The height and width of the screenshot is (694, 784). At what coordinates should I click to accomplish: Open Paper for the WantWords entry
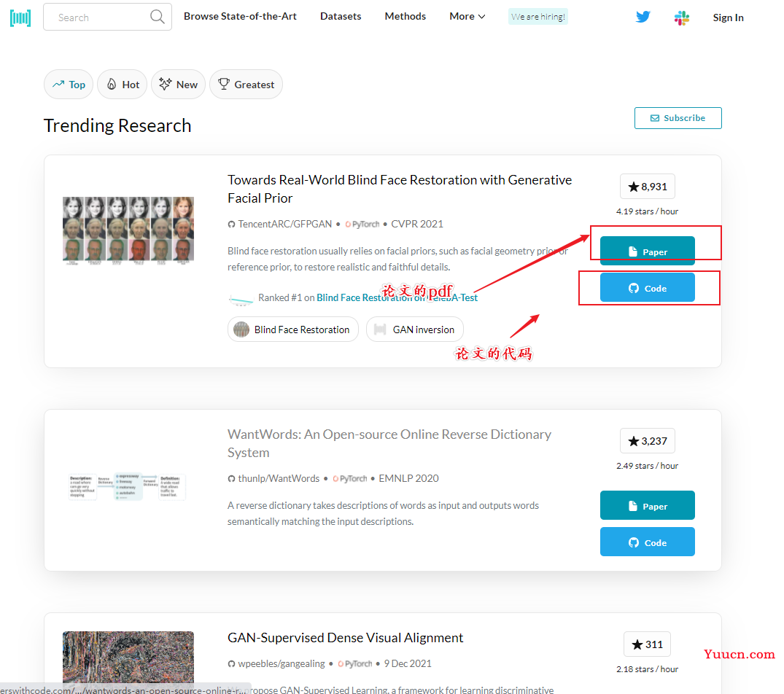pos(648,505)
